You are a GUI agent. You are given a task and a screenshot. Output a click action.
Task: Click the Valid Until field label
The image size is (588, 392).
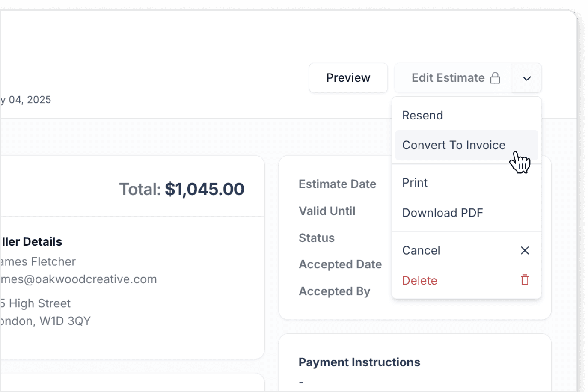click(x=327, y=211)
